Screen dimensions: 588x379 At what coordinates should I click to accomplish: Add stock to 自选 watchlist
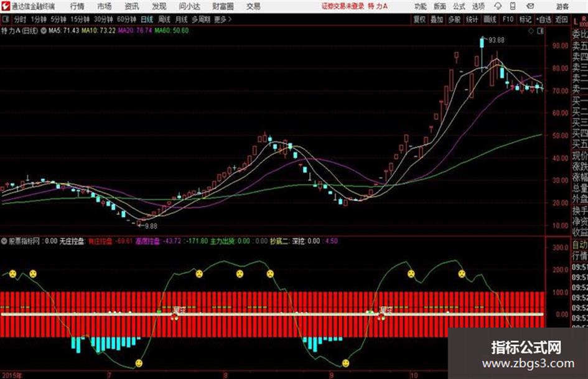(544, 19)
